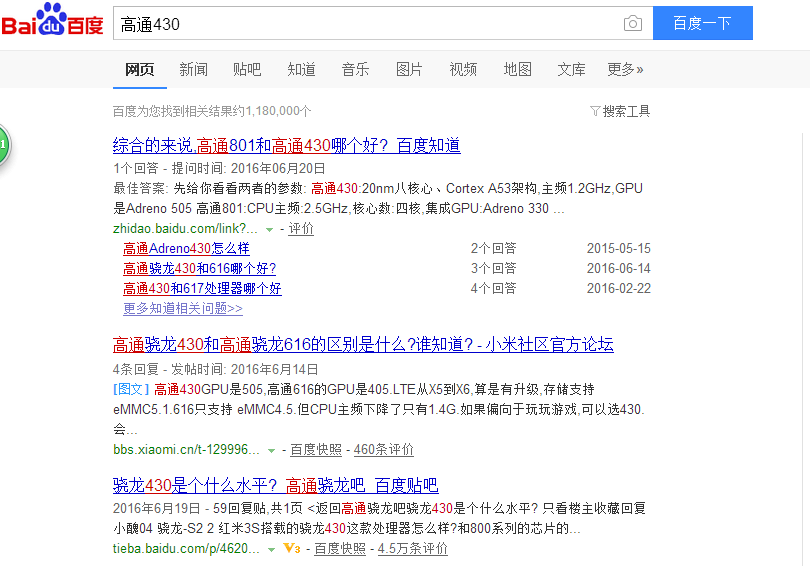Click date 2016-06-14 in sub-results
Screen dimensions: 810x566
click(619, 269)
